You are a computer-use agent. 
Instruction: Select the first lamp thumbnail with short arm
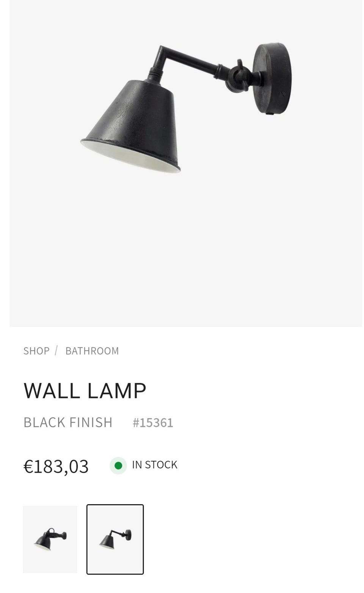(x=50, y=539)
